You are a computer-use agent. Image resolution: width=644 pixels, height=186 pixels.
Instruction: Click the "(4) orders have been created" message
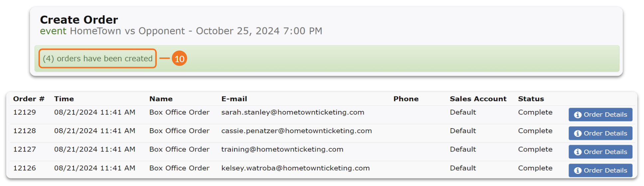(x=97, y=59)
